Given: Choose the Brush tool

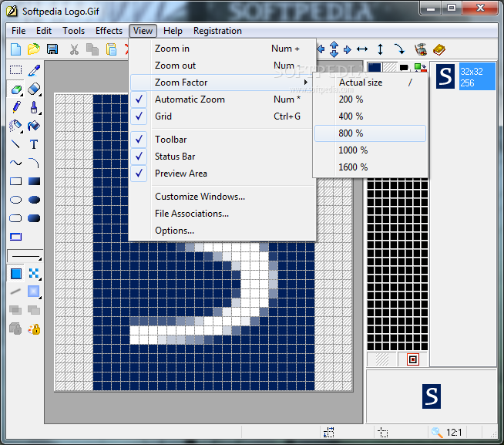Looking at the screenshot, I should 34,107.
